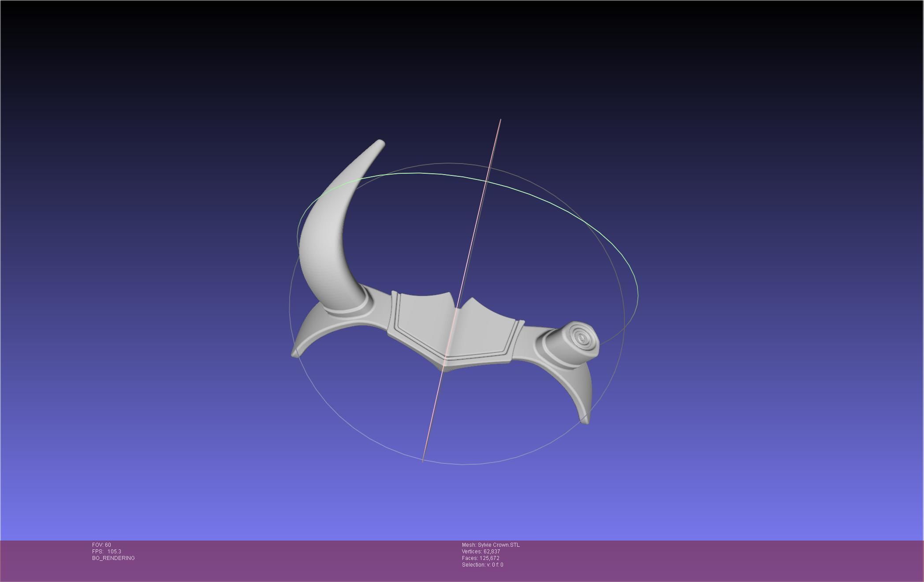Click the FPS: 105.3 readout
The height and width of the screenshot is (582, 924).
click(x=107, y=552)
